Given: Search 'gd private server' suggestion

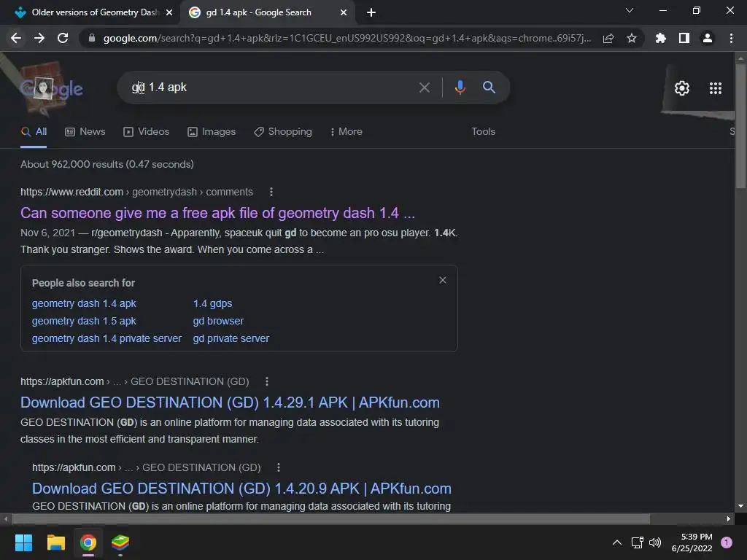Looking at the screenshot, I should (x=231, y=338).
